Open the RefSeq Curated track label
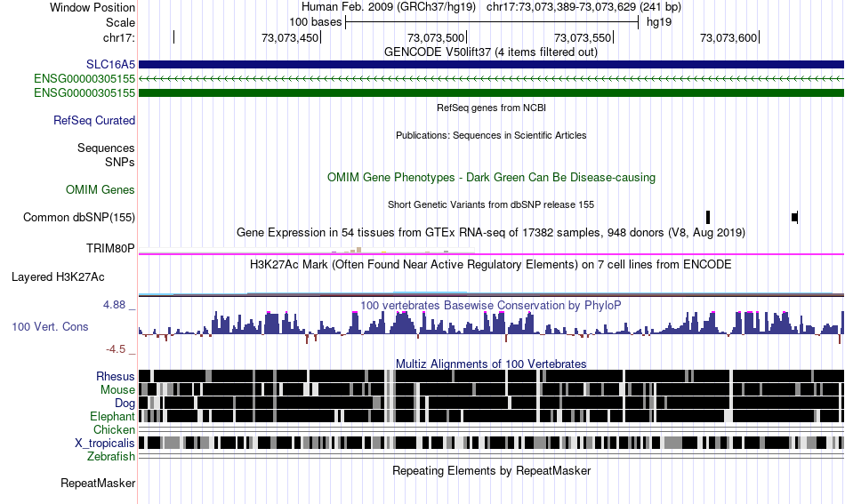Viewport: 845px width, 504px height. pyautogui.click(x=94, y=121)
